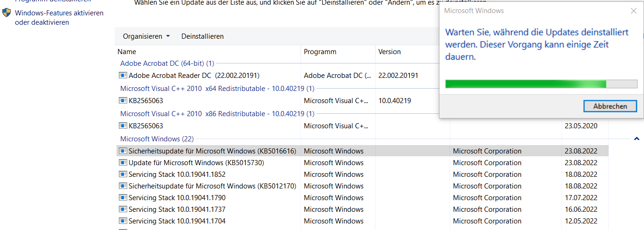Screen dimensions: 644x230
Task: Sort the list by the Name column
Action: tap(127, 52)
